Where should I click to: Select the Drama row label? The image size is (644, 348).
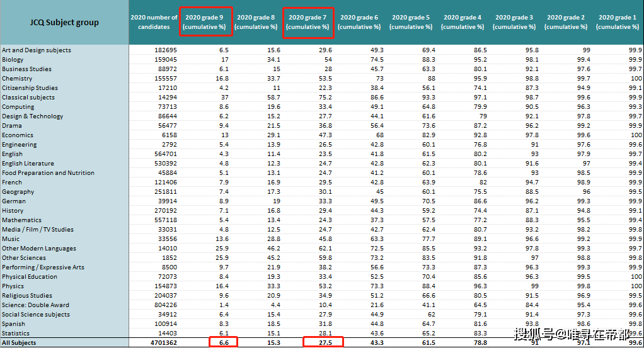point(12,126)
